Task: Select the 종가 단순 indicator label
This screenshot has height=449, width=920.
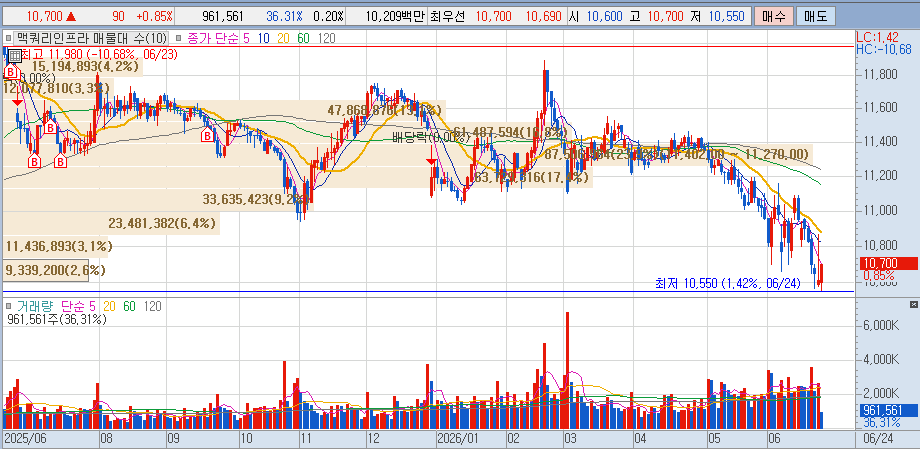Action: pyautogui.click(x=214, y=39)
